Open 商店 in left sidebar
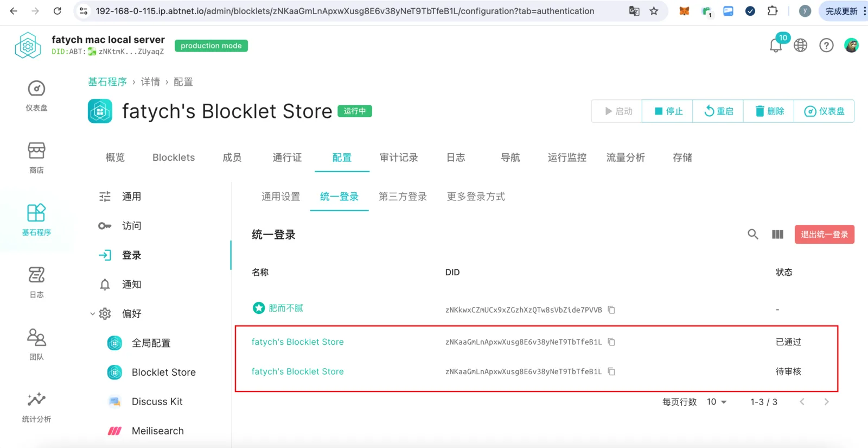Screen dimensions: 868x448 coord(36,158)
